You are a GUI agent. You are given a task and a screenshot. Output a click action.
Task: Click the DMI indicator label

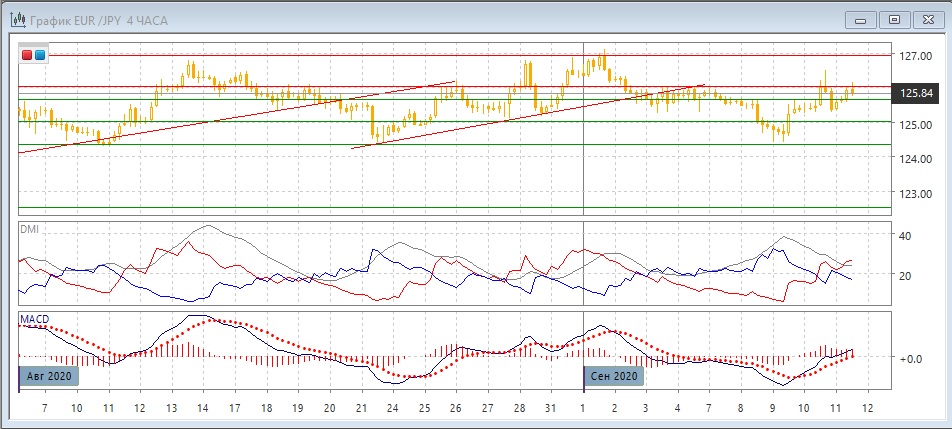(x=31, y=230)
